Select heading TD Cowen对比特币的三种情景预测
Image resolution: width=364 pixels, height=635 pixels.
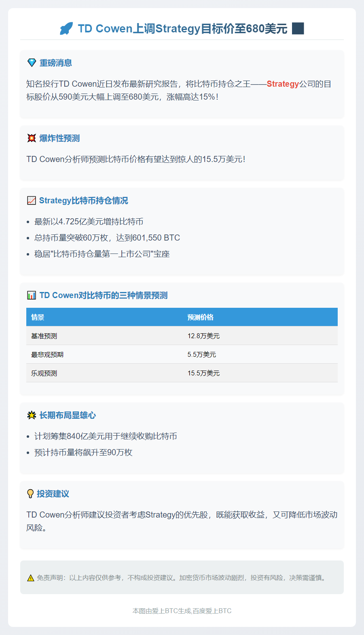pyautogui.click(x=104, y=295)
